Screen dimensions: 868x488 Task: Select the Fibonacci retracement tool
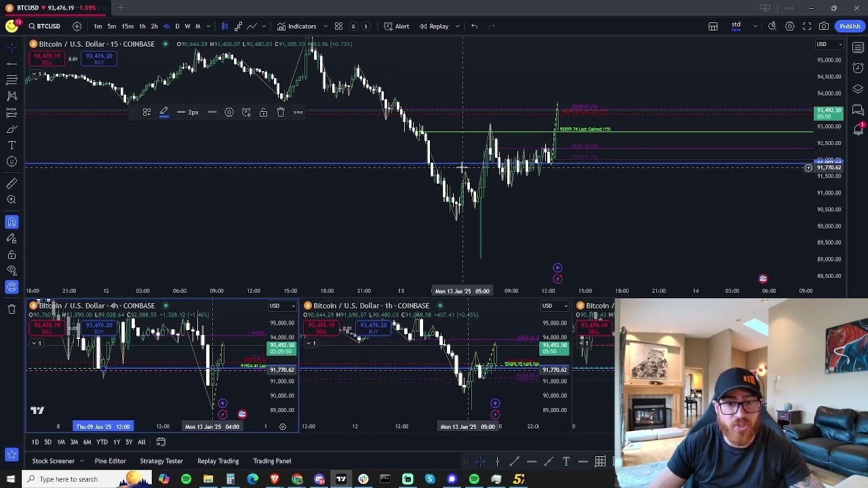click(12, 80)
